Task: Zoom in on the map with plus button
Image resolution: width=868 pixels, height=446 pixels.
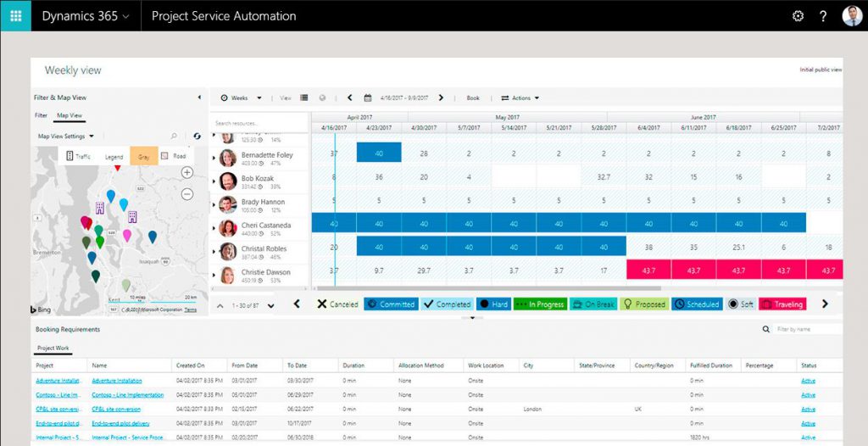Action: 187,172
